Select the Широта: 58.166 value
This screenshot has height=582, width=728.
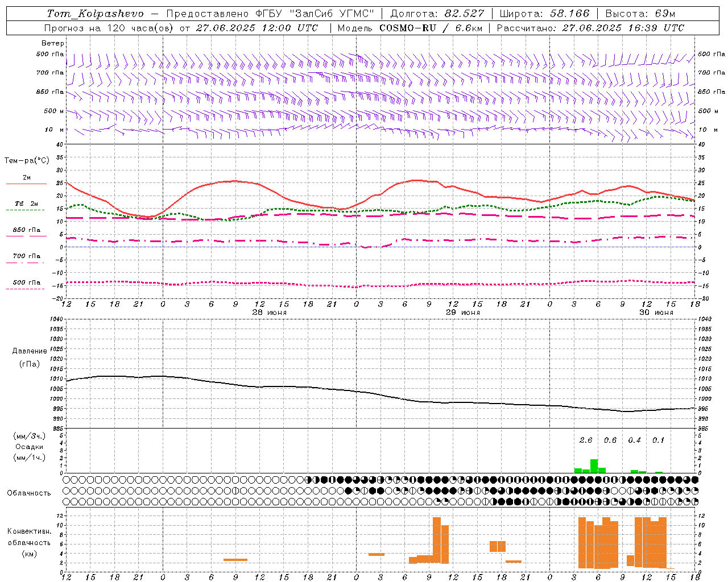545,14
